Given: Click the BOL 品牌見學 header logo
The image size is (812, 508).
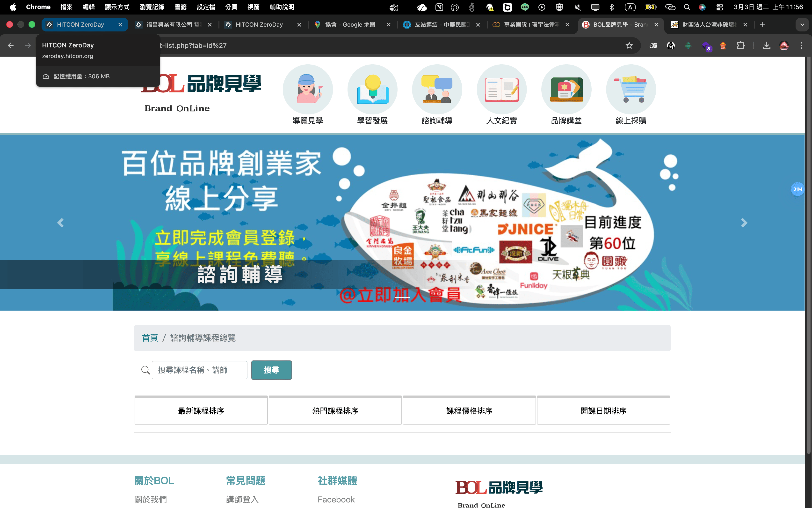Looking at the screenshot, I should click(x=201, y=92).
